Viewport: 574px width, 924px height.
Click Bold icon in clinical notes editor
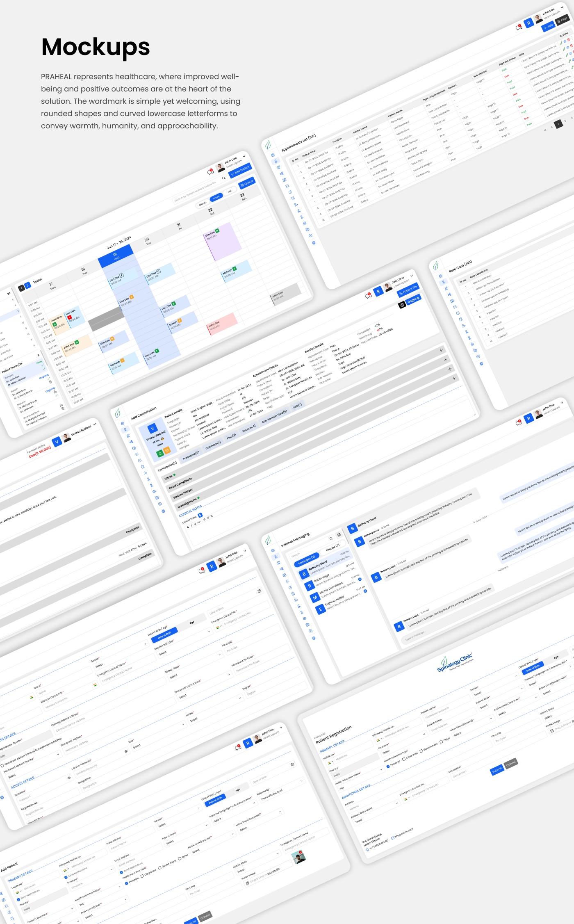pos(188,527)
